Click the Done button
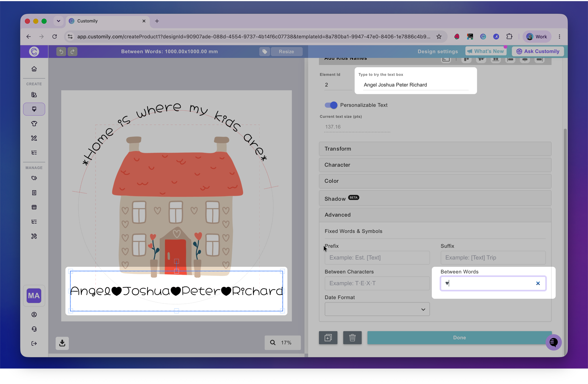This screenshot has width=588, height=384. click(x=459, y=338)
